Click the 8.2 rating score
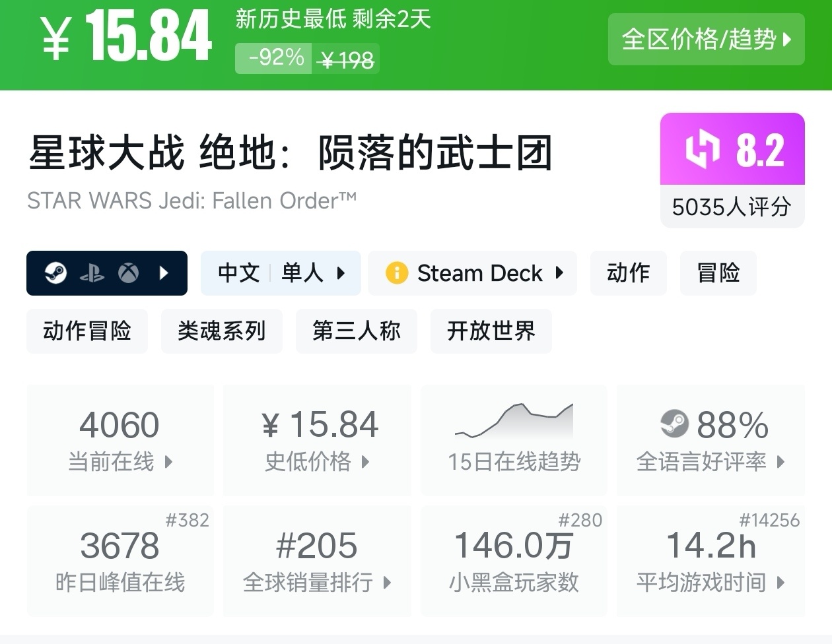The width and height of the screenshot is (832, 644). pos(760,150)
